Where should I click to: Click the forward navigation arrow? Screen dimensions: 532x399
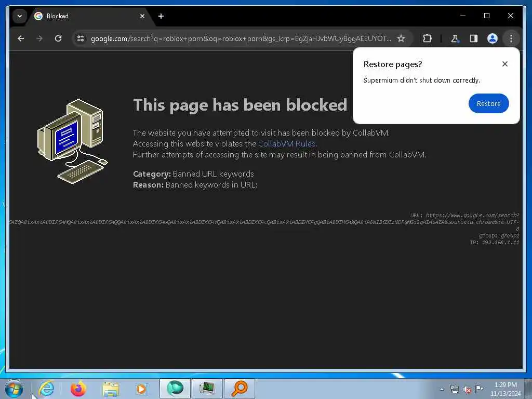(39, 38)
